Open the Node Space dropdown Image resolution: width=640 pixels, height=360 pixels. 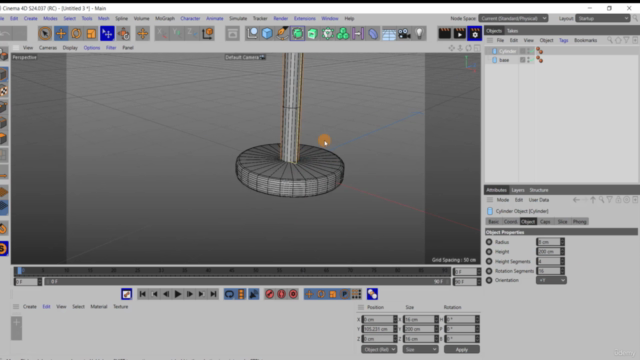click(513, 18)
